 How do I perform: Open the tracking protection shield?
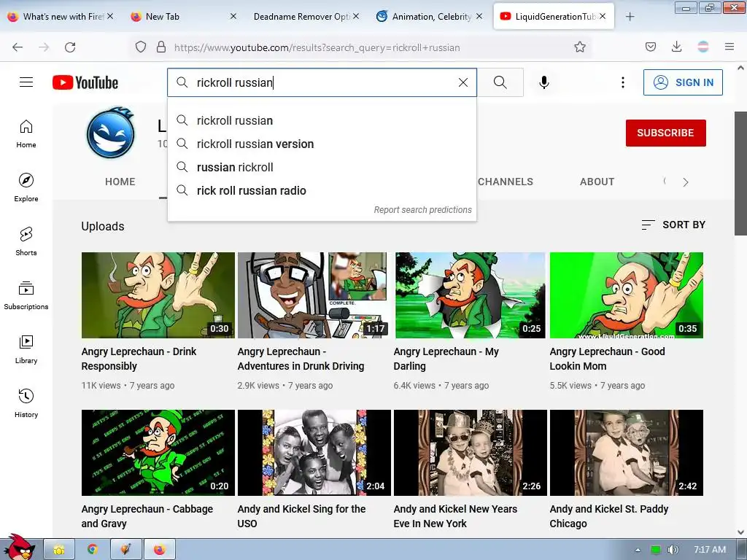click(x=141, y=47)
